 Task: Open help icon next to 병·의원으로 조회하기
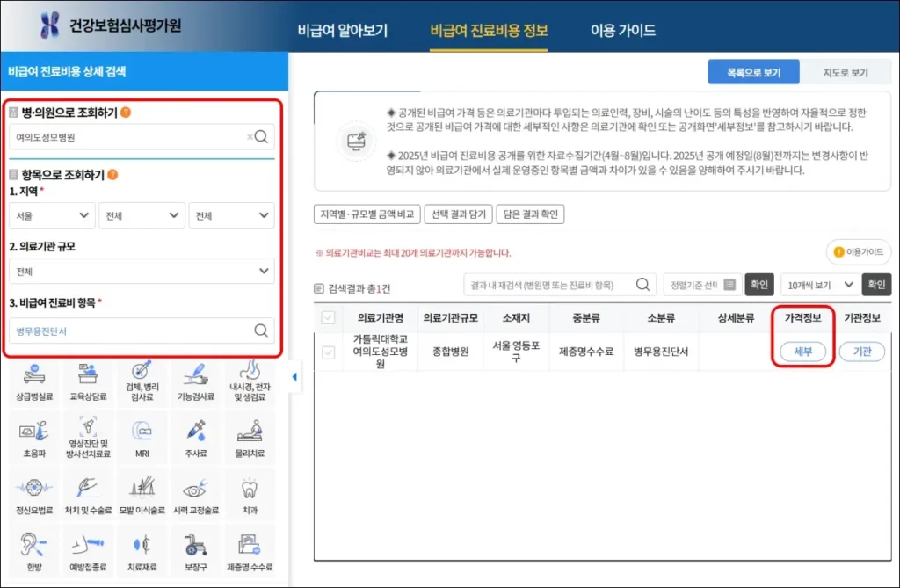point(126,113)
